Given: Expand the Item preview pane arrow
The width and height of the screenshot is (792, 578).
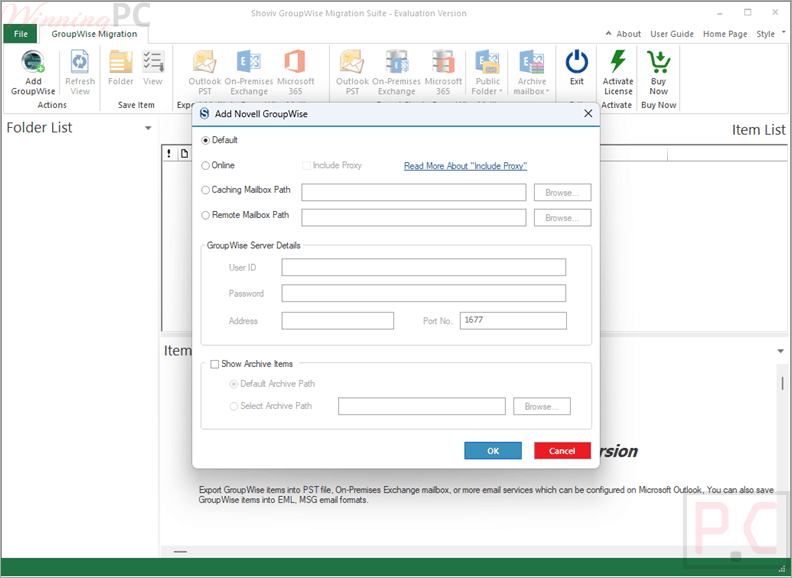Looking at the screenshot, I should [780, 351].
